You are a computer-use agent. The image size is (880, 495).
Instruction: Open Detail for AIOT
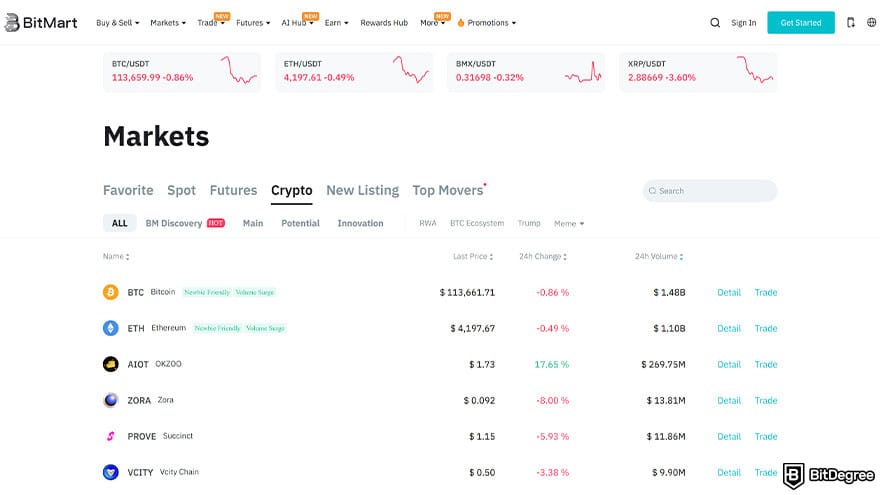[x=729, y=364]
